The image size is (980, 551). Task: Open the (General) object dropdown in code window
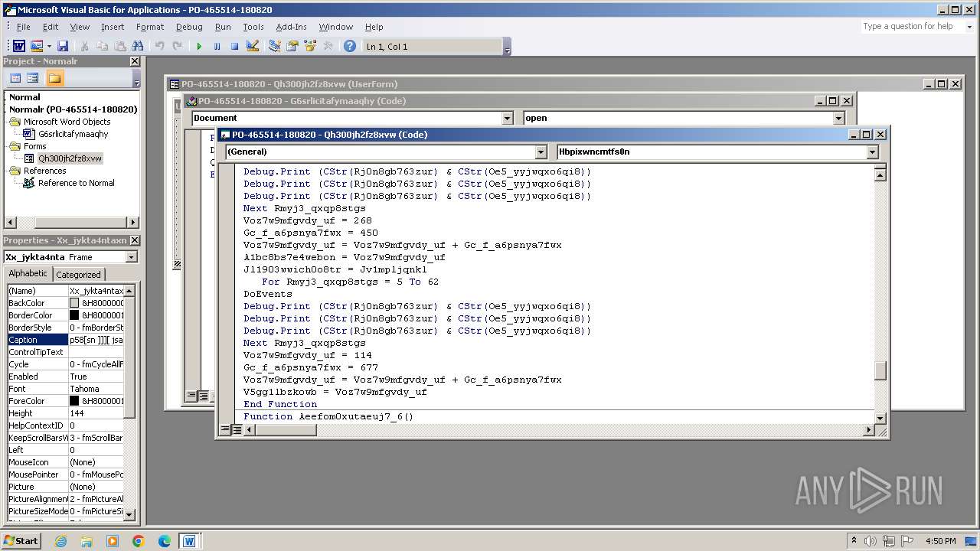coord(541,152)
